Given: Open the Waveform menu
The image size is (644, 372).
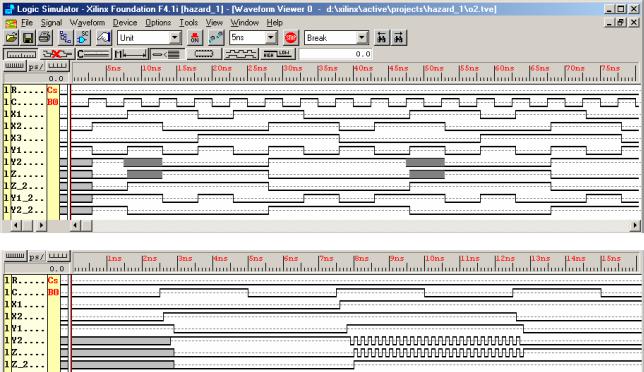Looking at the screenshot, I should (87, 23).
